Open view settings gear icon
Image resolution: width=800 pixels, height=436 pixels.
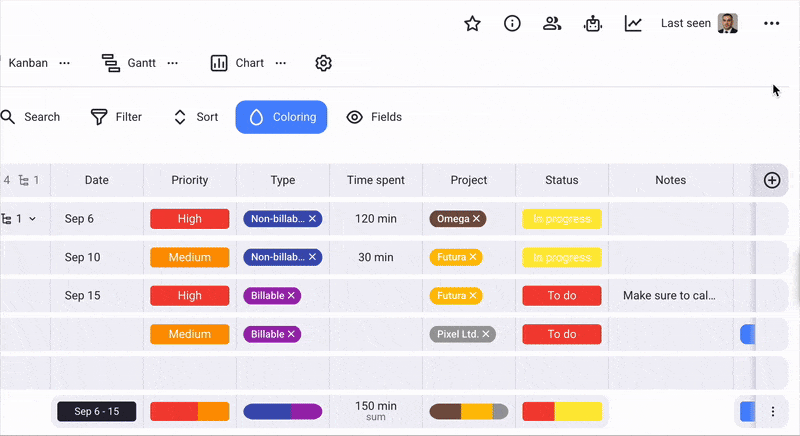click(323, 63)
